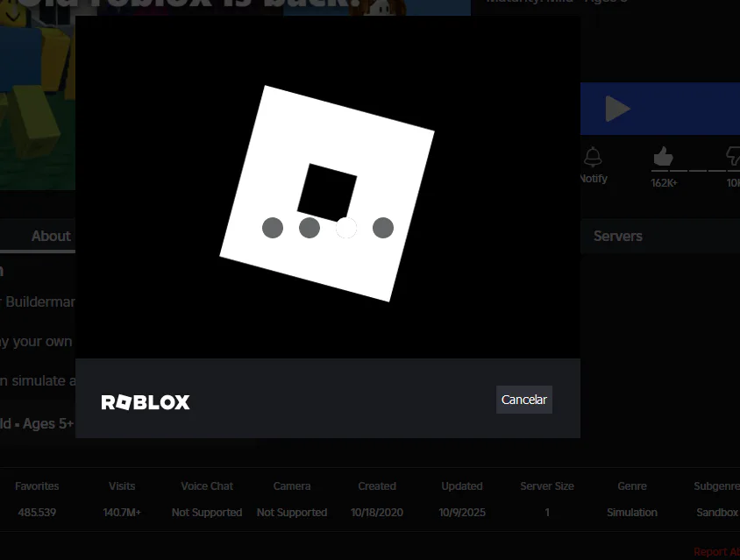Click the Voice Chat Not Supported value

(207, 513)
